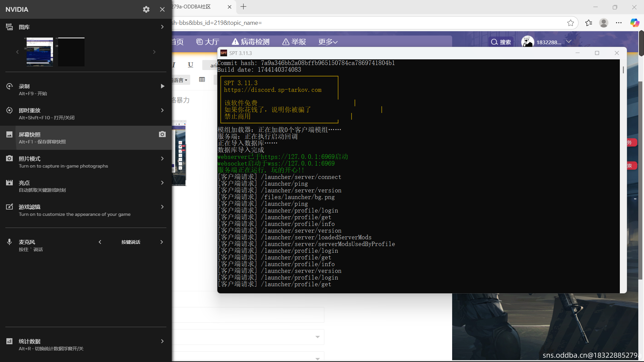
Task: Click the 举报 report link
Action: click(294, 42)
